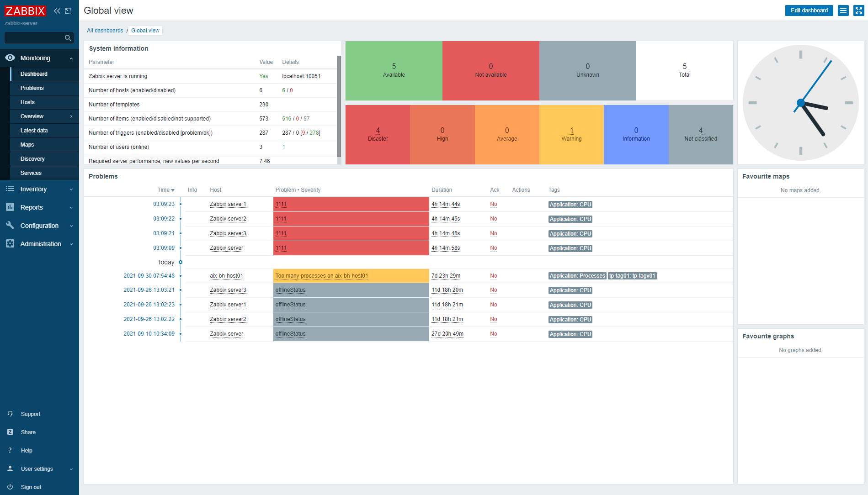Switch to kiosk fullscreen mode icon
Image resolution: width=868 pixels, height=495 pixels.
click(859, 11)
